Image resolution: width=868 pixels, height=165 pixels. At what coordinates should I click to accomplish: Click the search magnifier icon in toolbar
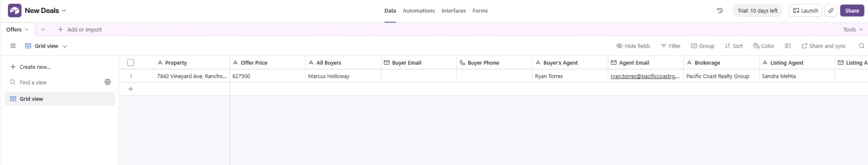[x=861, y=46]
